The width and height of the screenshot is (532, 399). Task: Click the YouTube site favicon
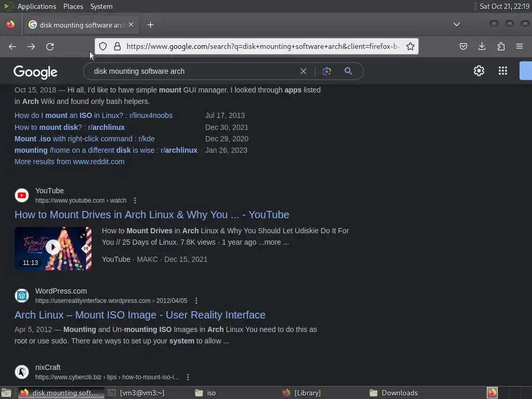point(22,195)
